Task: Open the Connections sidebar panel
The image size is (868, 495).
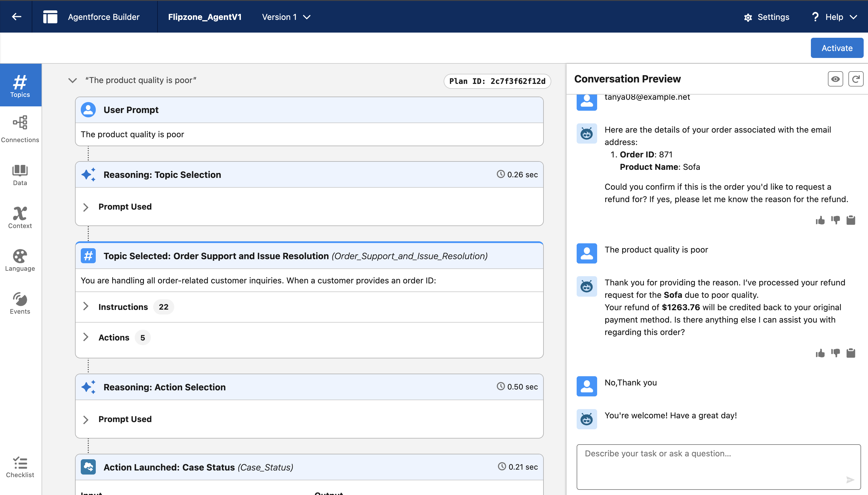Action: 20,129
